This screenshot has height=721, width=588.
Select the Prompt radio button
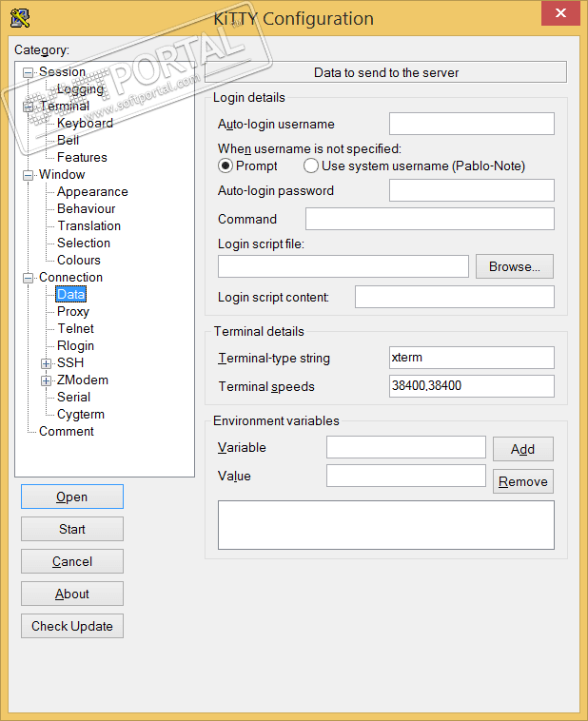(225, 166)
